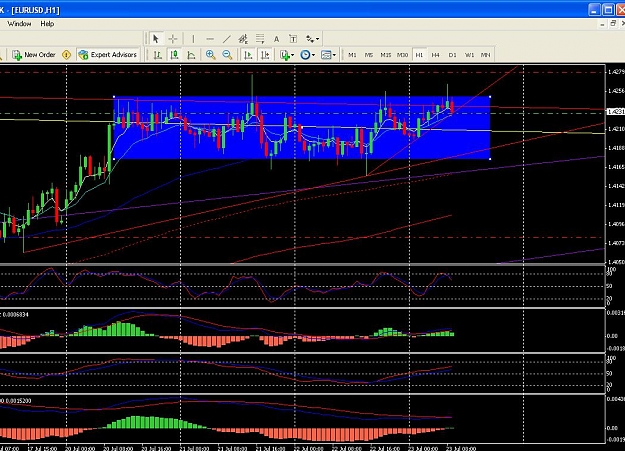Open the Window menu
Screen dimensions: 625x451
(x=19, y=24)
